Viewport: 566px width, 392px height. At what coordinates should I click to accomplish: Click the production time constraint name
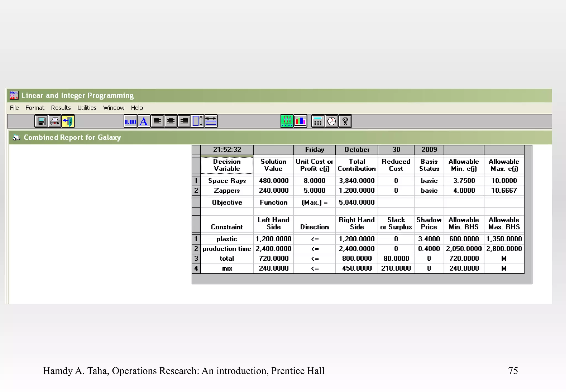[227, 249]
